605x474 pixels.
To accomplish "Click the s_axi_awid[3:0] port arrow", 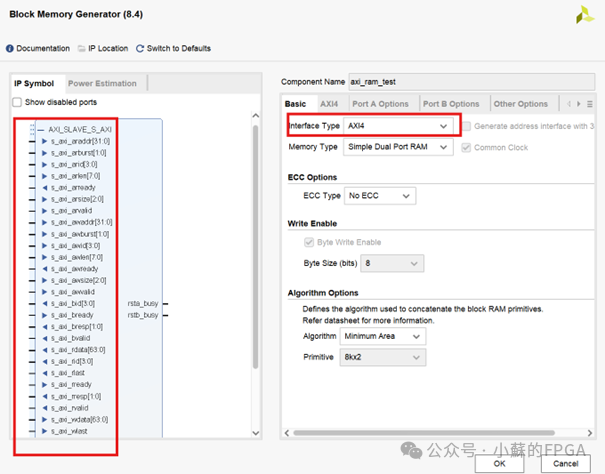I will tap(44, 245).
